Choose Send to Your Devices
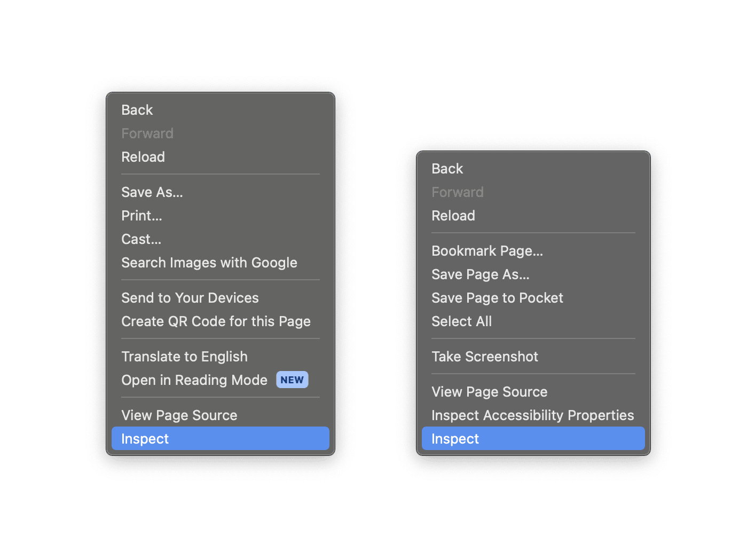The image size is (755, 560). click(x=190, y=298)
